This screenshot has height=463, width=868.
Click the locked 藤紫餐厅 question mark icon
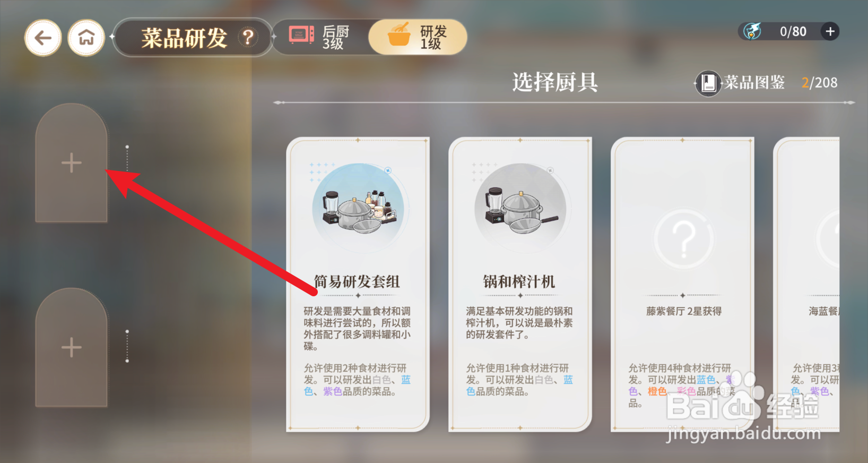[683, 239]
